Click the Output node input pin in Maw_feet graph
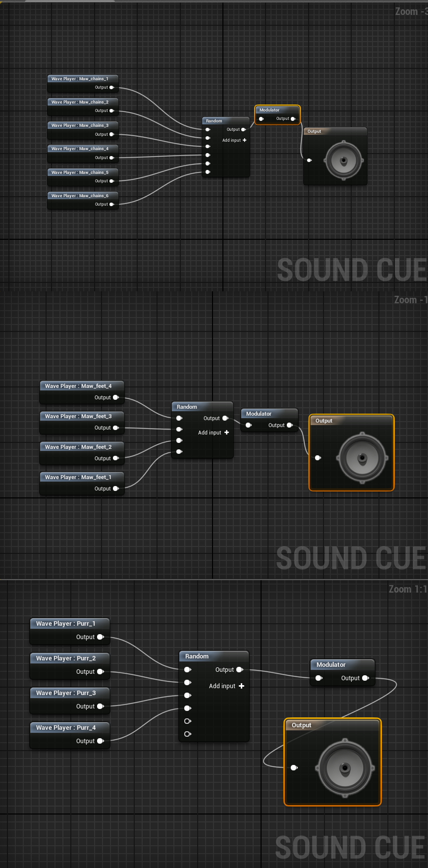 click(x=318, y=458)
